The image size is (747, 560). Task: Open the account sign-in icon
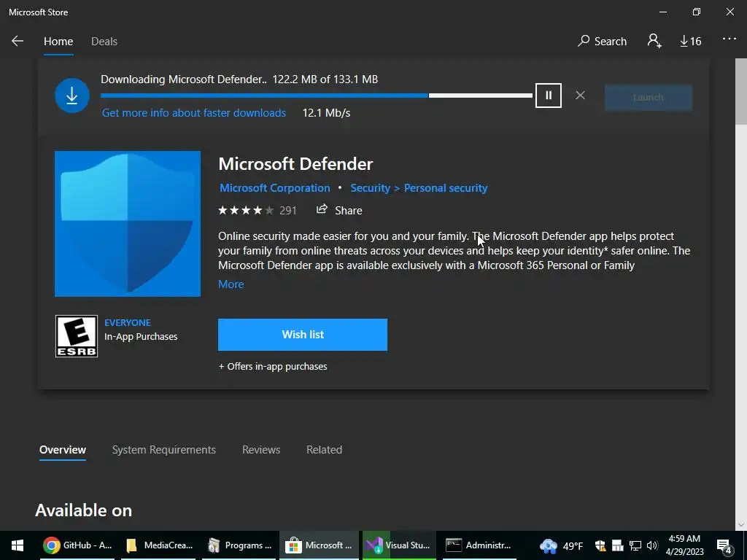coord(654,41)
